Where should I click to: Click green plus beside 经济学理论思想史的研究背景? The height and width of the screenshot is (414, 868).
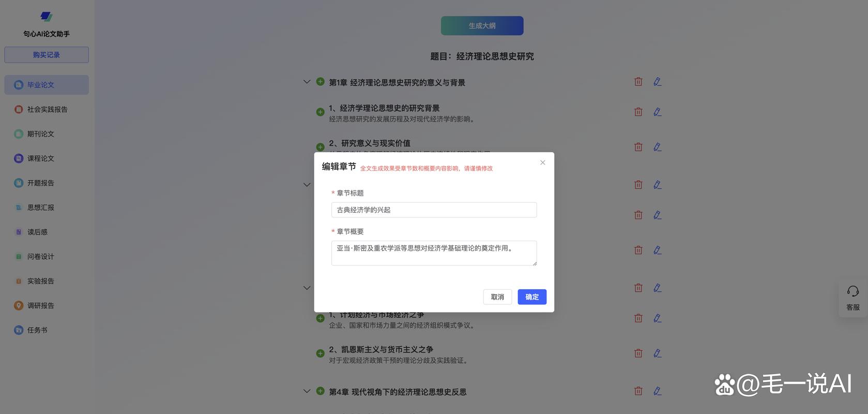(320, 112)
